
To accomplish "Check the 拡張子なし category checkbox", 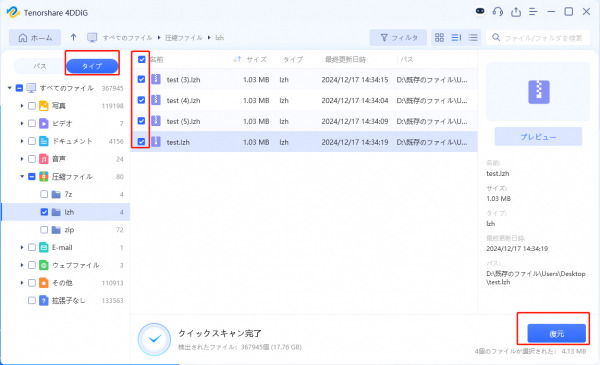I will pyautogui.click(x=32, y=300).
